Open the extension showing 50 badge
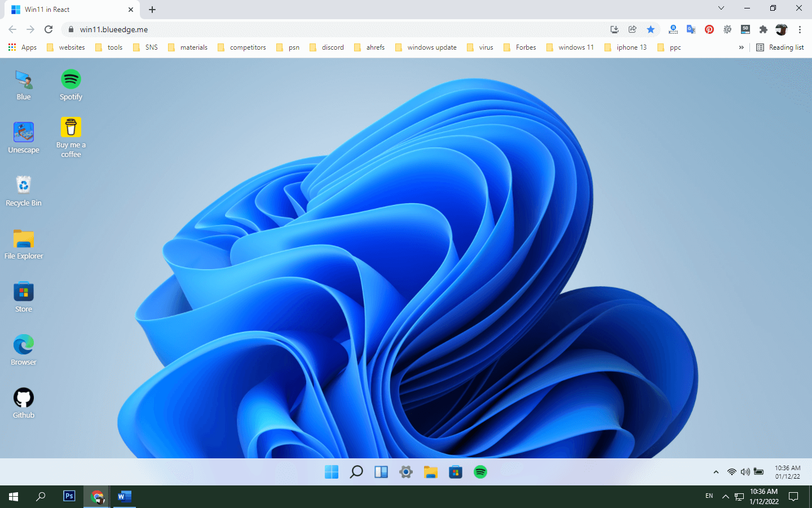This screenshot has height=508, width=812. point(745,29)
